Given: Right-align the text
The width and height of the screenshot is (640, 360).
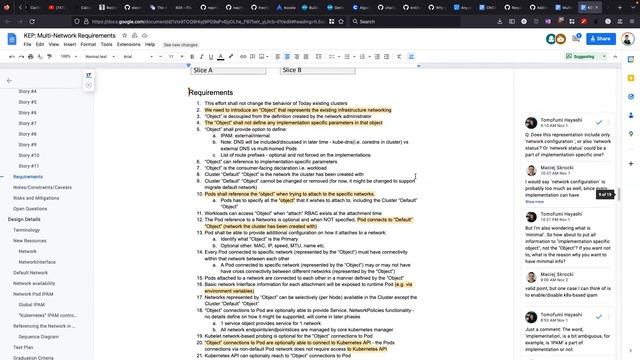Looking at the screenshot, I should coord(297,57).
